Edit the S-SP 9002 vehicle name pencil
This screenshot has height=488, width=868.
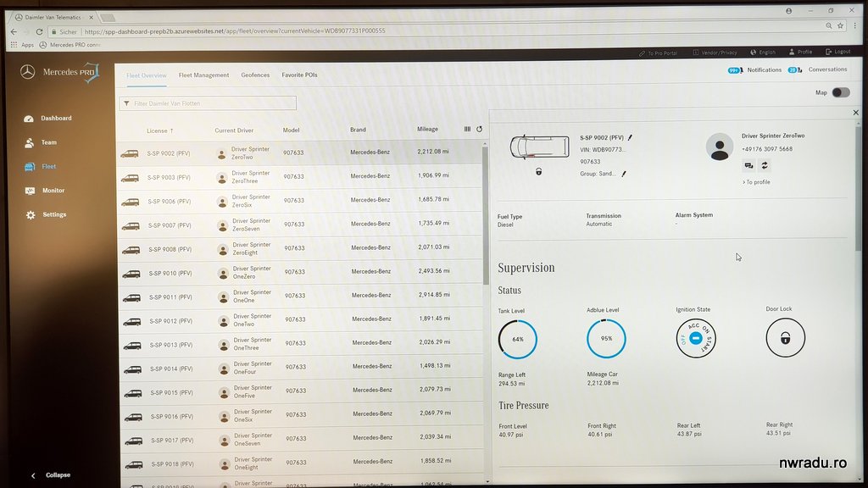(630, 137)
